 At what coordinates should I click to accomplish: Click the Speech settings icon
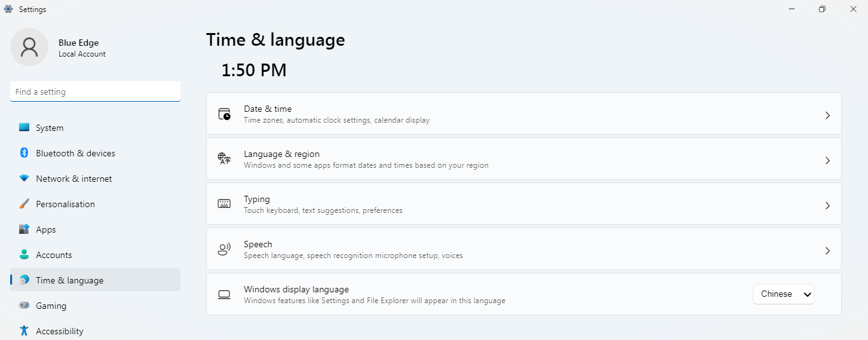(x=224, y=250)
